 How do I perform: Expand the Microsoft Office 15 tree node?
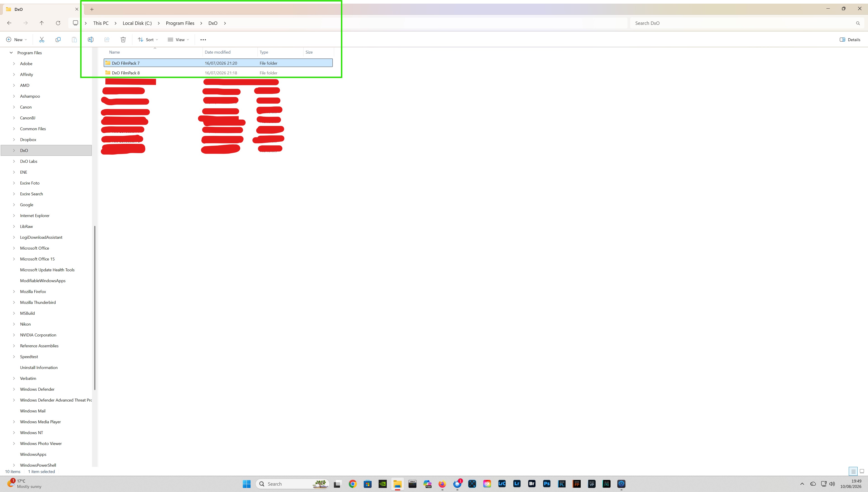pos(14,259)
